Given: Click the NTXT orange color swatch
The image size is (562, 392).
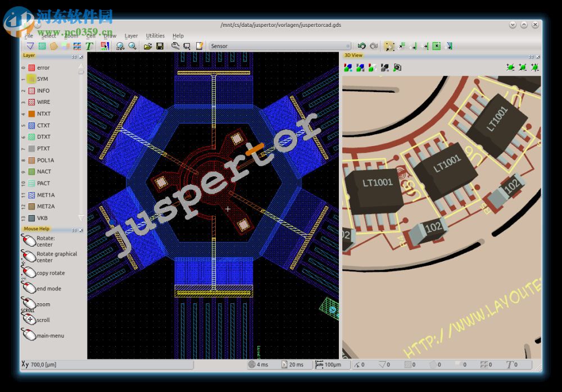Looking at the screenshot, I should pos(31,113).
